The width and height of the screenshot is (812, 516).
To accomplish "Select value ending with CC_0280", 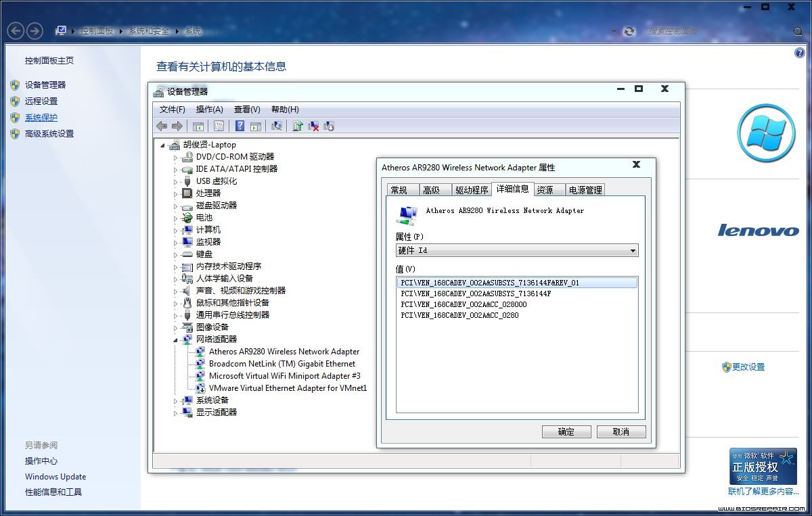I will pyautogui.click(x=459, y=315).
